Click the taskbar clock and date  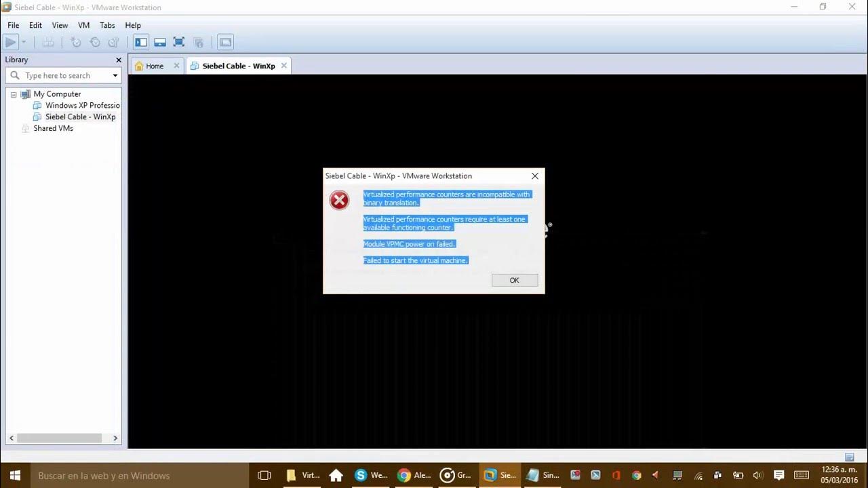tap(840, 475)
